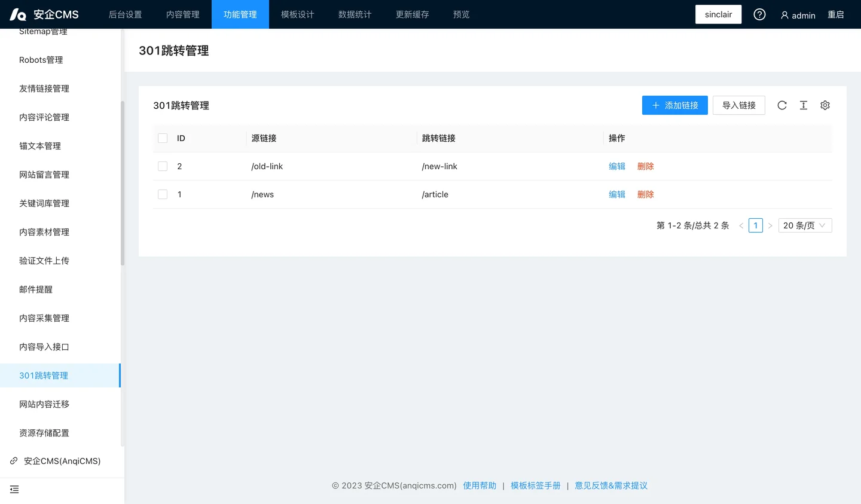Click the 导入链接 button

tap(739, 105)
